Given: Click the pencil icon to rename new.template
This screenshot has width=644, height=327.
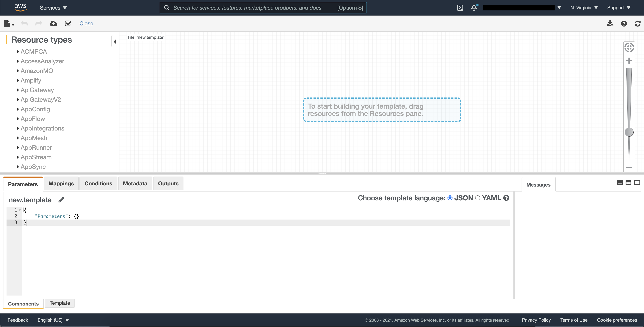Looking at the screenshot, I should tap(61, 200).
